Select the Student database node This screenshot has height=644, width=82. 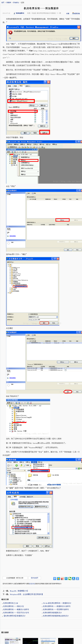click(x=19, y=419)
